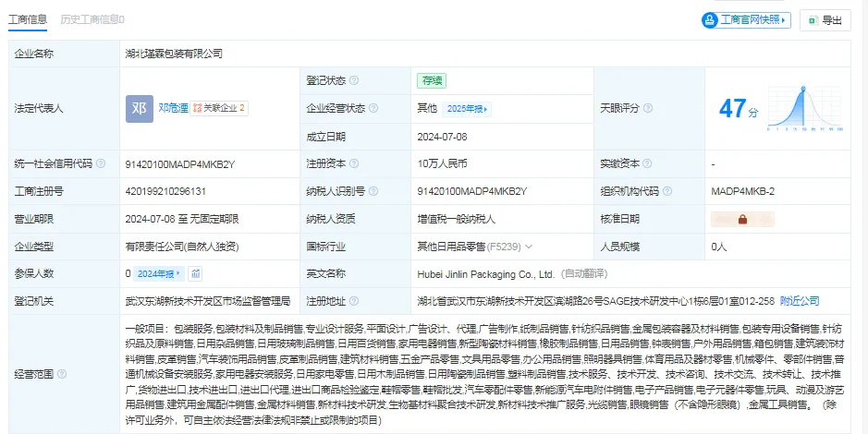Click 增值税一般纳税人 taxpayer qualification

pyautogui.click(x=456, y=219)
